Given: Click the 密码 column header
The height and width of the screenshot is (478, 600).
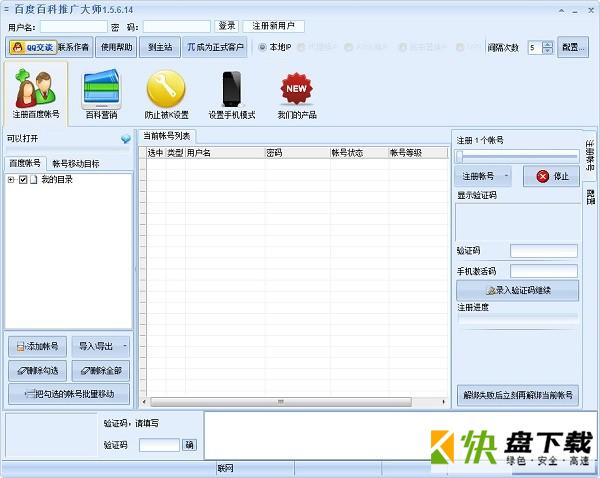Looking at the screenshot, I should [297, 153].
